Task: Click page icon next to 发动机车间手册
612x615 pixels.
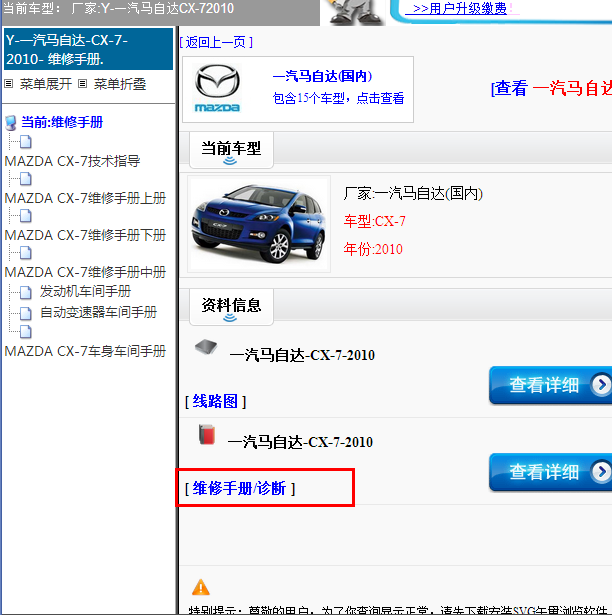Action: (26, 292)
